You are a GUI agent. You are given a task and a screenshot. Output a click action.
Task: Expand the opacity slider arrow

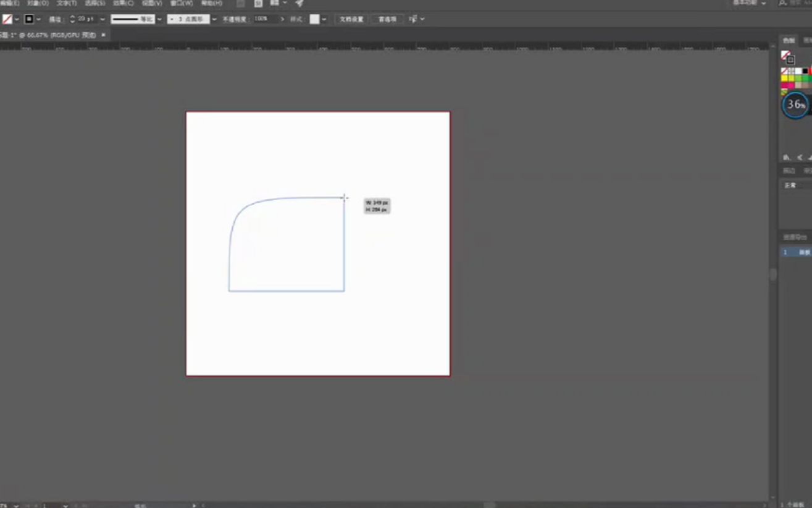click(283, 19)
